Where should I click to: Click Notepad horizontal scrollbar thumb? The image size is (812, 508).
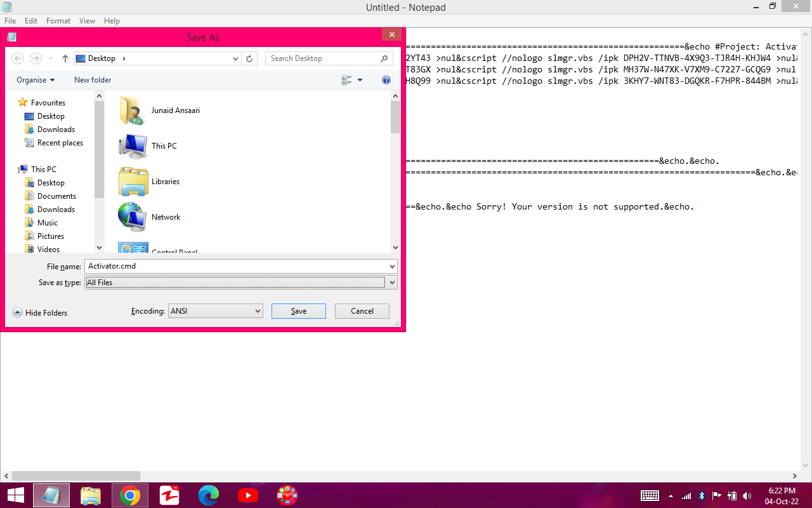(x=75, y=476)
